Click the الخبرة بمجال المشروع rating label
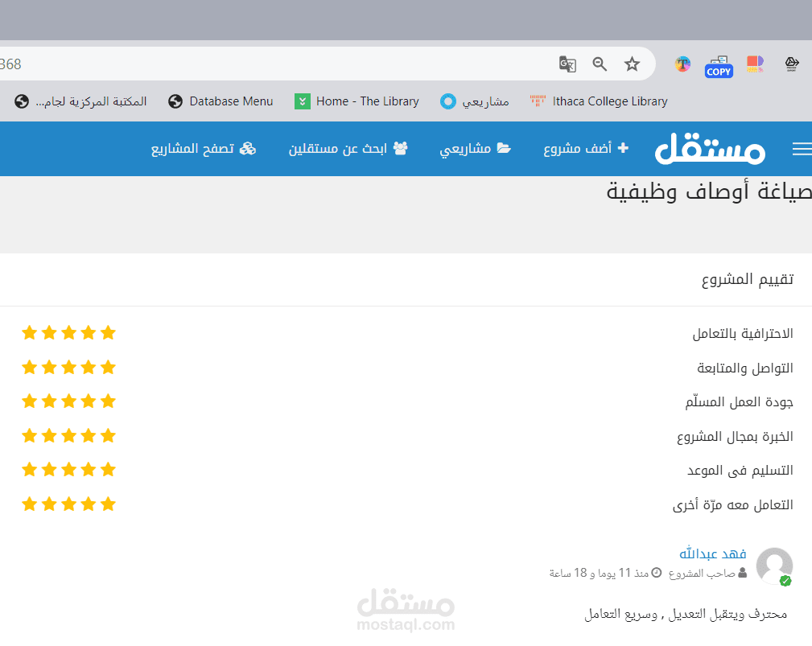 click(735, 436)
